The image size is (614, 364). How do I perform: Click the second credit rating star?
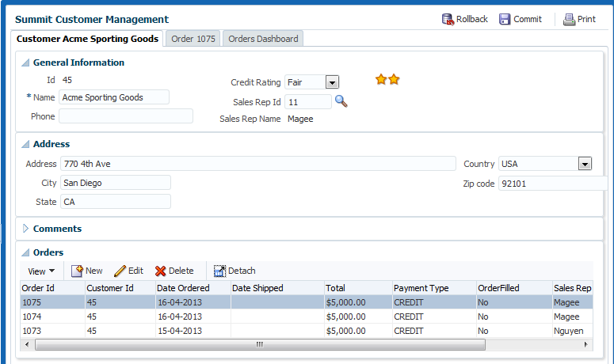tap(394, 79)
